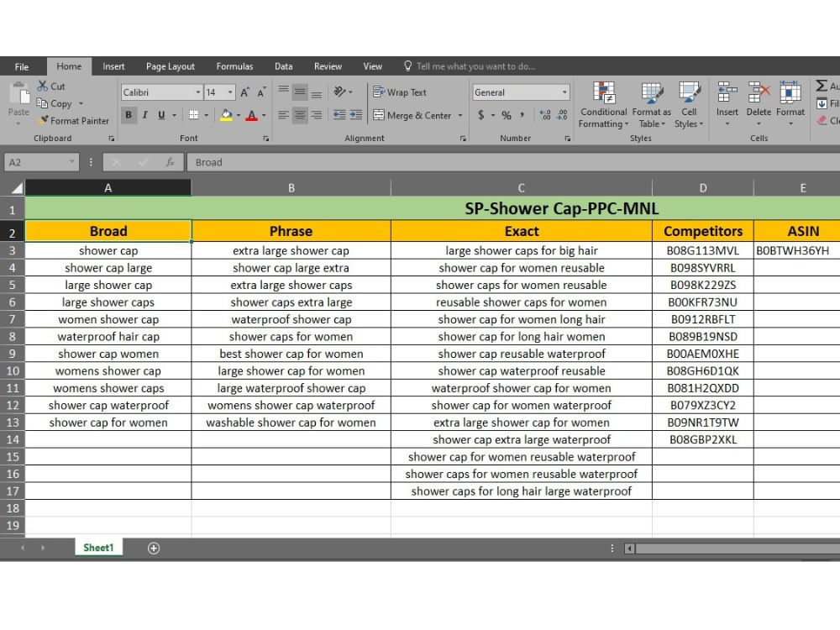The width and height of the screenshot is (840, 630).
Task: Toggle Bold formatting
Action: [x=129, y=114]
